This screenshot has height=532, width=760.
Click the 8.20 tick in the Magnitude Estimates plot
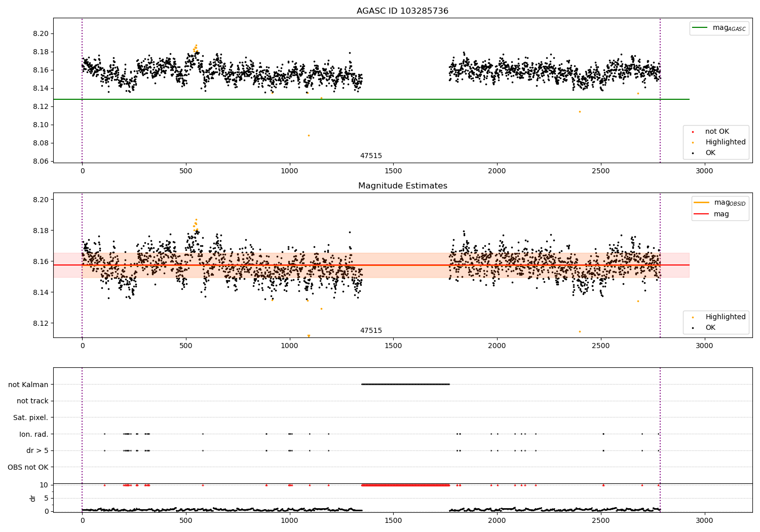coord(41,200)
